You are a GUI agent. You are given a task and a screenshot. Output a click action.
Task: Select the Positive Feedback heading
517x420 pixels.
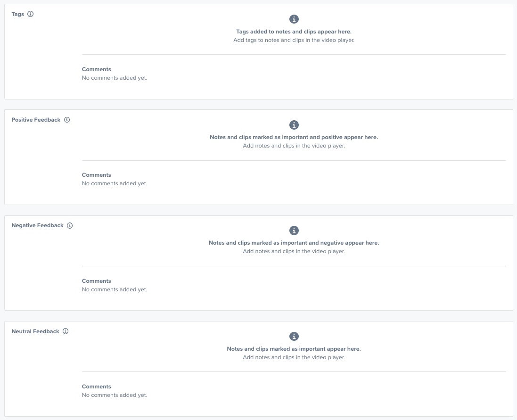(36, 120)
